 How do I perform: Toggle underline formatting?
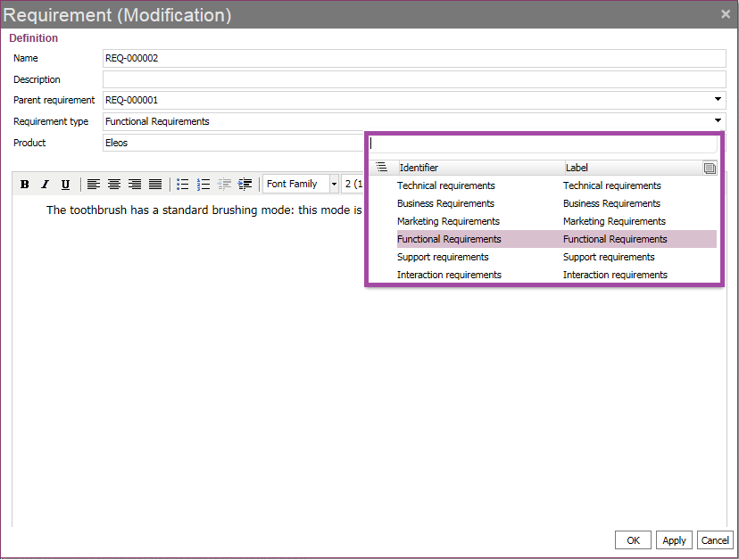pyautogui.click(x=65, y=185)
